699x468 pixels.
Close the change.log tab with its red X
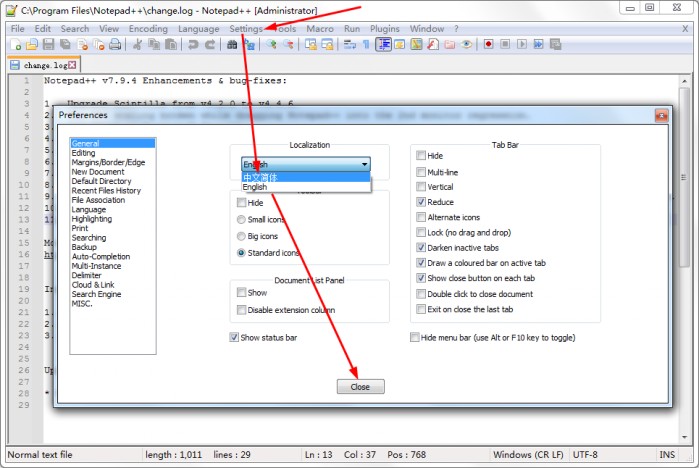click(x=72, y=65)
